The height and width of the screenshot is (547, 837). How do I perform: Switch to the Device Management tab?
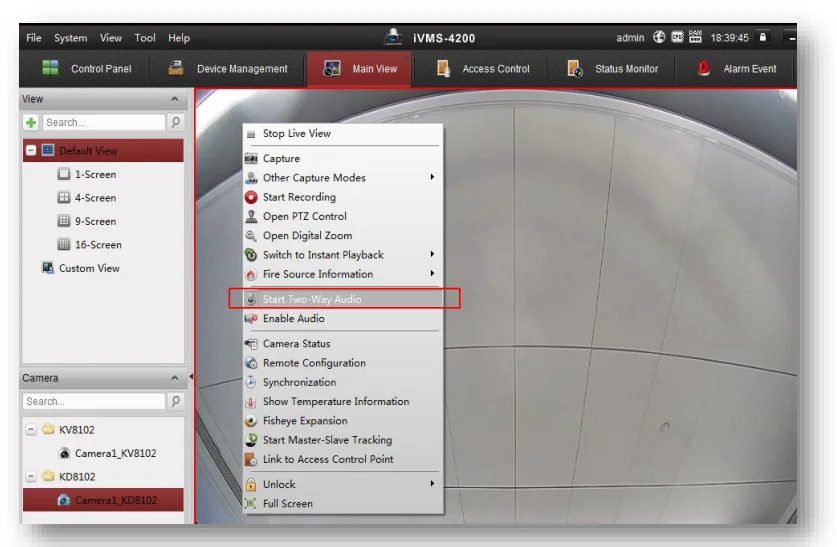[228, 68]
